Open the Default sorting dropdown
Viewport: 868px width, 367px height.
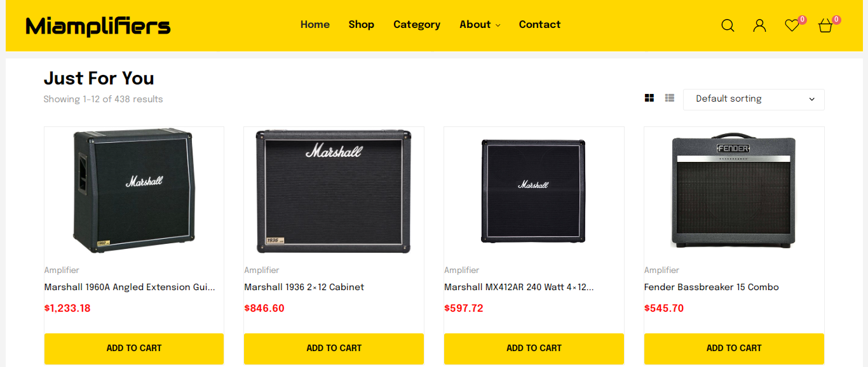point(754,99)
